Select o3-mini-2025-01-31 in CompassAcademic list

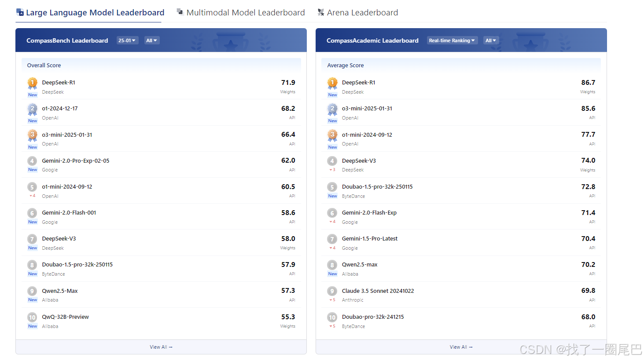click(x=367, y=108)
